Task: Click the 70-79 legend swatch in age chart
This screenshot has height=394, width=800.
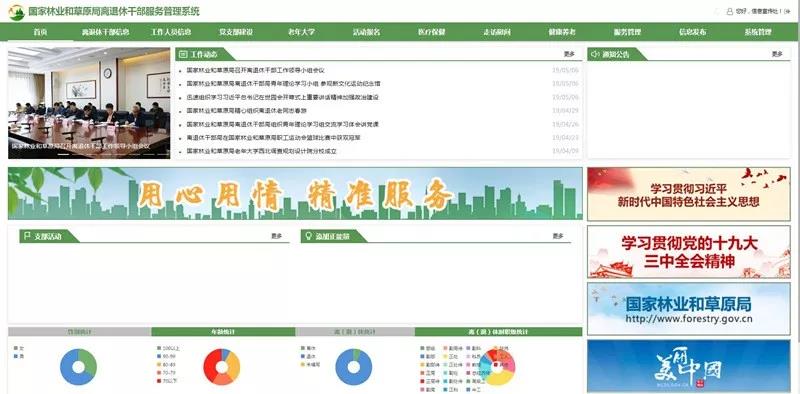Action: point(160,373)
